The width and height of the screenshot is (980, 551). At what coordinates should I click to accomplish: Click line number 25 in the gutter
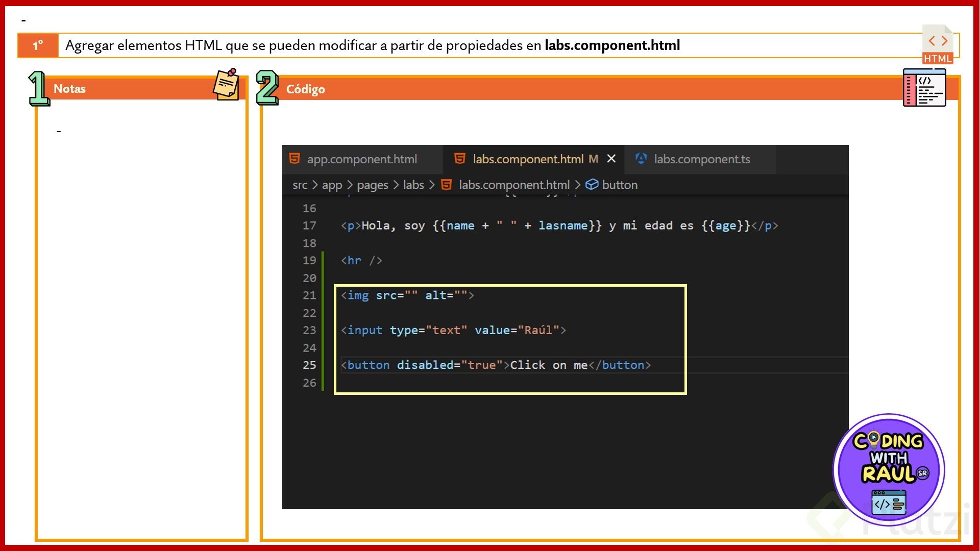tap(309, 365)
